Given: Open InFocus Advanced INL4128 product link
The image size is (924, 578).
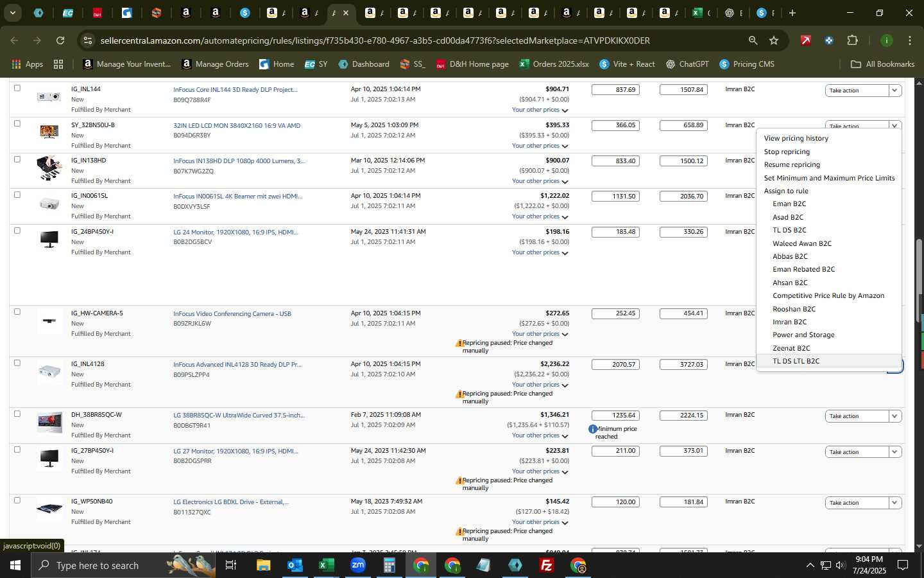Looking at the screenshot, I should 237,364.
